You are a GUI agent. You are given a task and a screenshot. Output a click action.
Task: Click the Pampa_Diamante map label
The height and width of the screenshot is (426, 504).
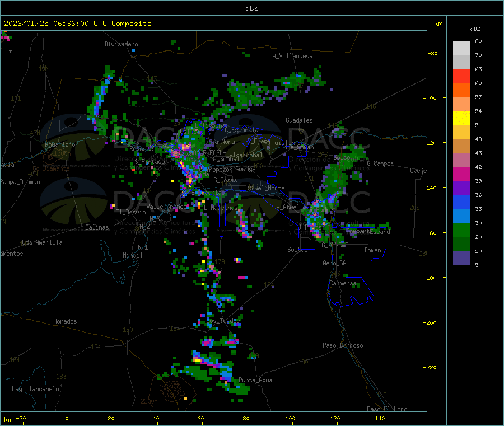click(x=24, y=182)
